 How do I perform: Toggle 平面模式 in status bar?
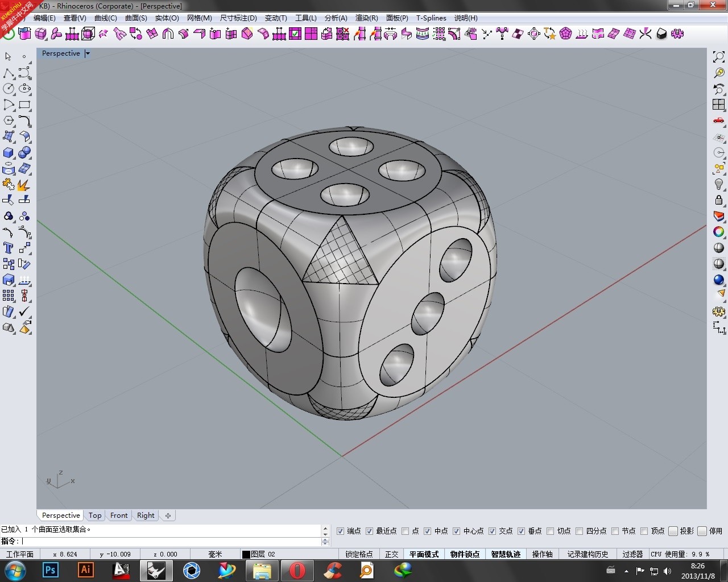tap(424, 554)
